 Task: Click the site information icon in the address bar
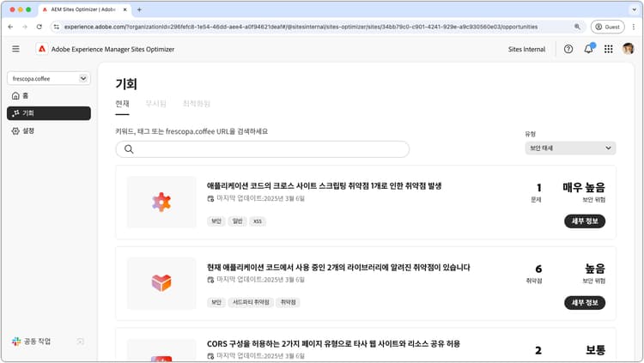point(57,27)
